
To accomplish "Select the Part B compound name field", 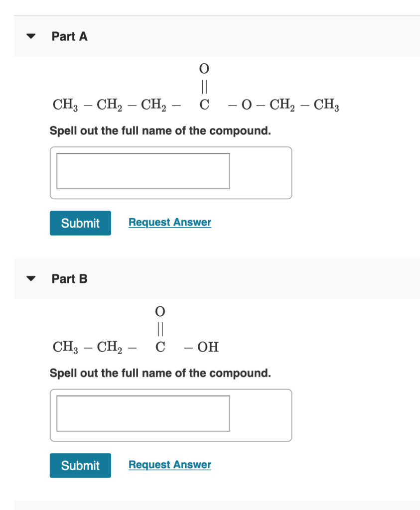I will pos(143,414).
